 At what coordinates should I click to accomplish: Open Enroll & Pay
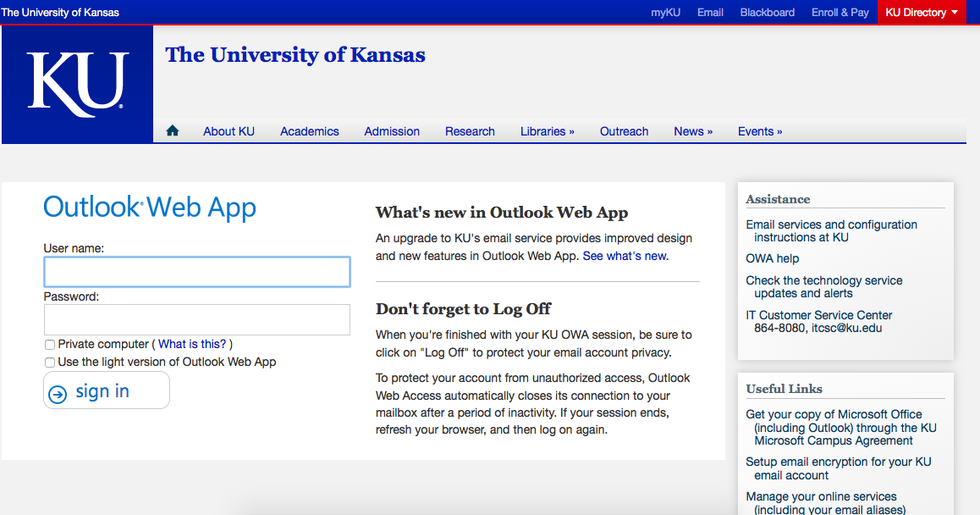[840, 12]
